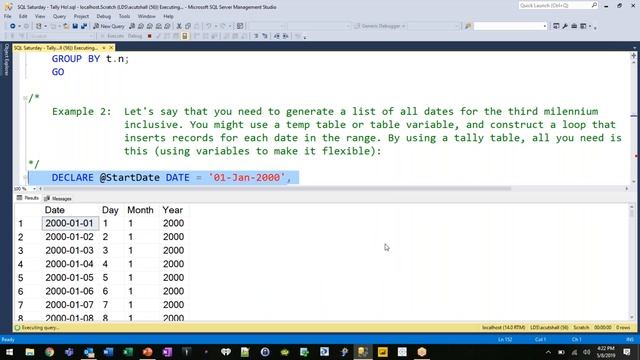Open the collapsed Object Explorer side tab

coord(6,60)
